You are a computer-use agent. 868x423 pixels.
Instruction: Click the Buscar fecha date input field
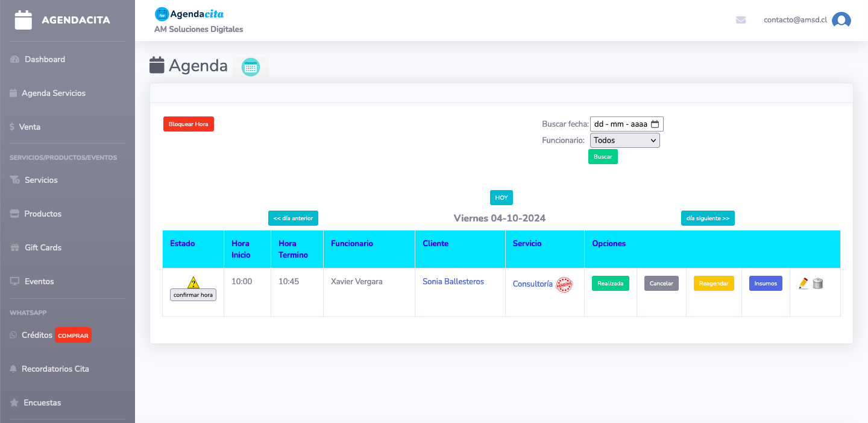pos(620,124)
